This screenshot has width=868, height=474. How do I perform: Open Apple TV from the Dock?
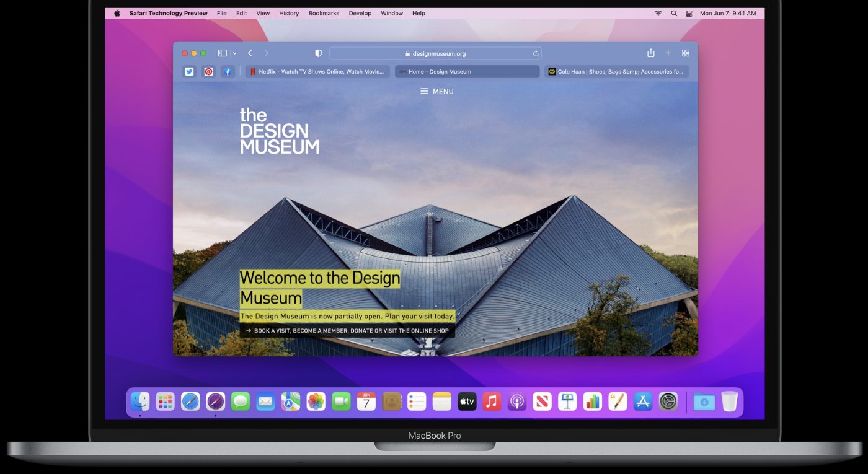467,402
